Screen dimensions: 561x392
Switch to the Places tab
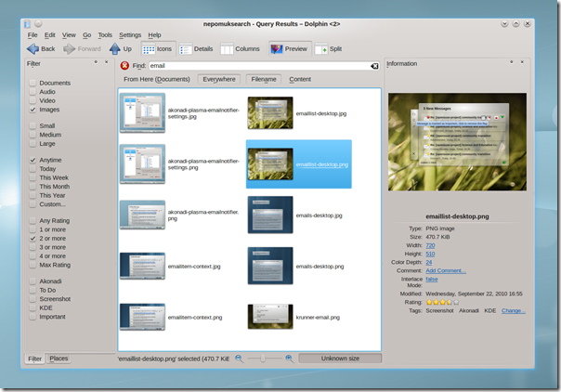point(59,358)
